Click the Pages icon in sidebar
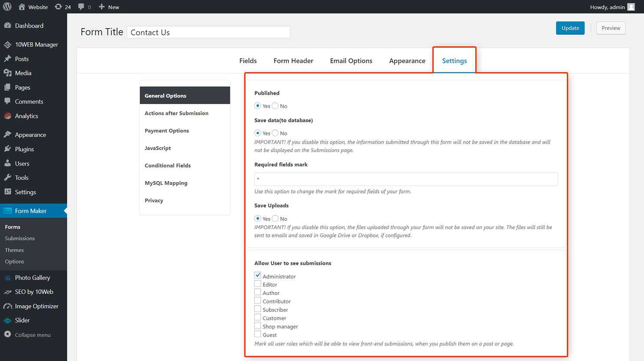Image resolution: width=644 pixels, height=361 pixels. 7,87
